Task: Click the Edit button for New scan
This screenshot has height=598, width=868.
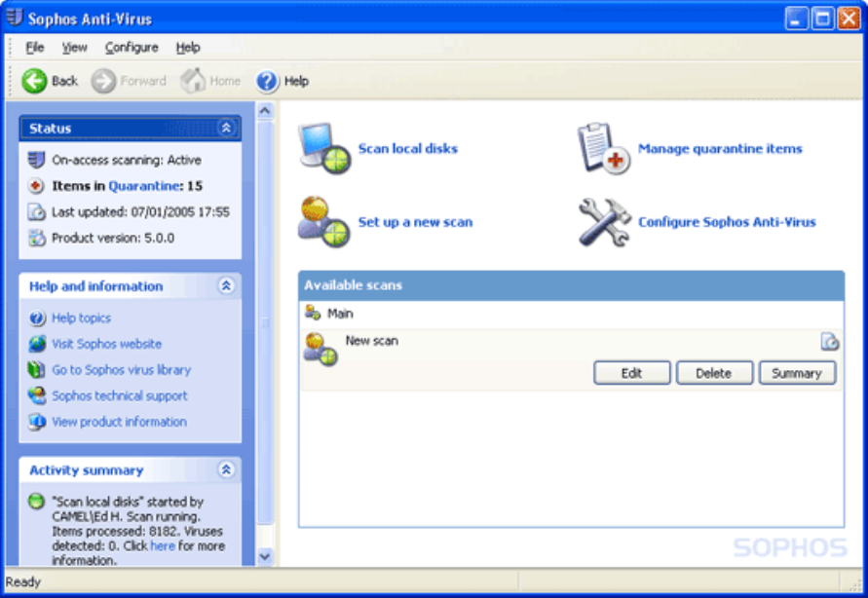Action: (631, 373)
